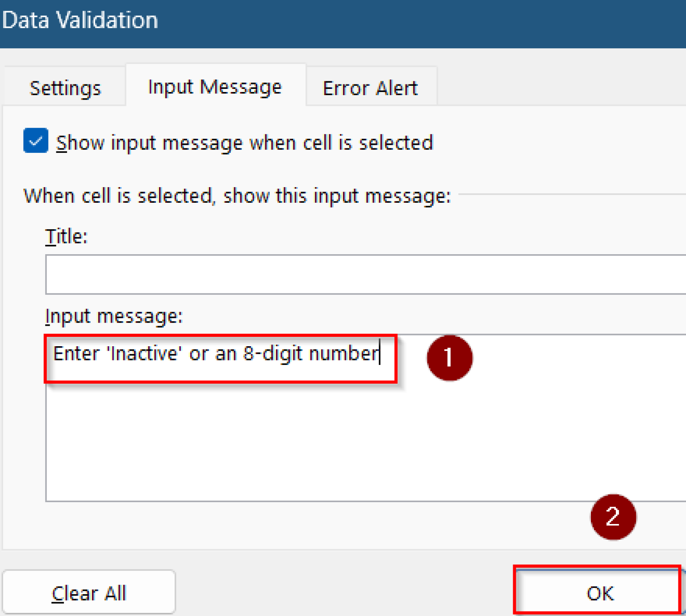Click the numbered marker 1 annotation
Image resolution: width=686 pixels, height=616 pixels.
(x=450, y=358)
